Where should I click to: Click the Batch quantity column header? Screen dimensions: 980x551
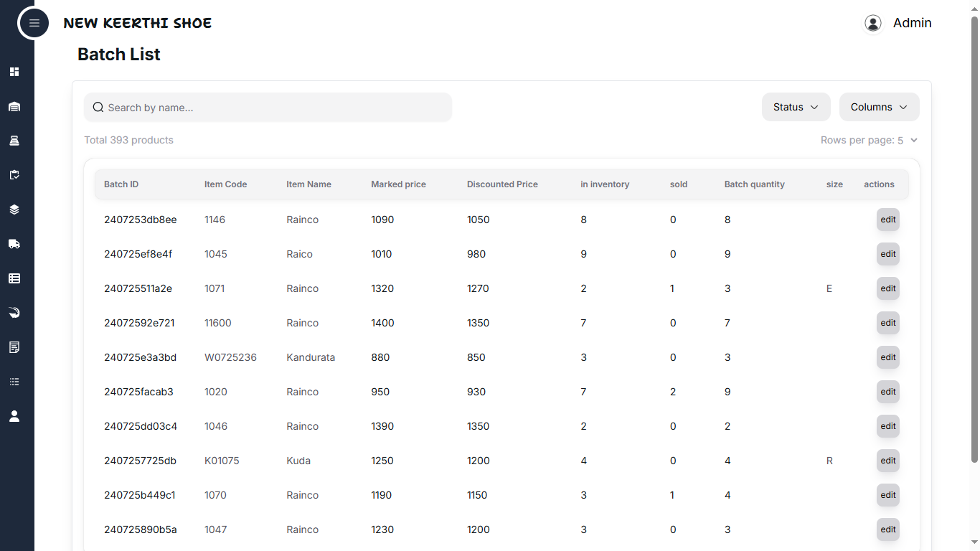(755, 184)
